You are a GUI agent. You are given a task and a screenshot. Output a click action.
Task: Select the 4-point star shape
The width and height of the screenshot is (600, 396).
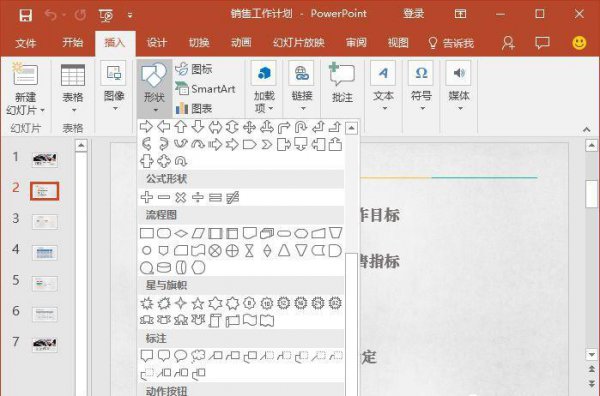[x=181, y=303]
